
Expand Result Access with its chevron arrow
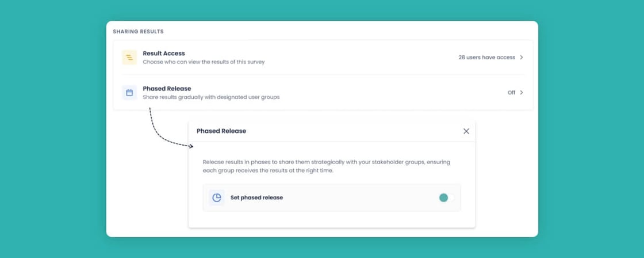[x=522, y=58]
